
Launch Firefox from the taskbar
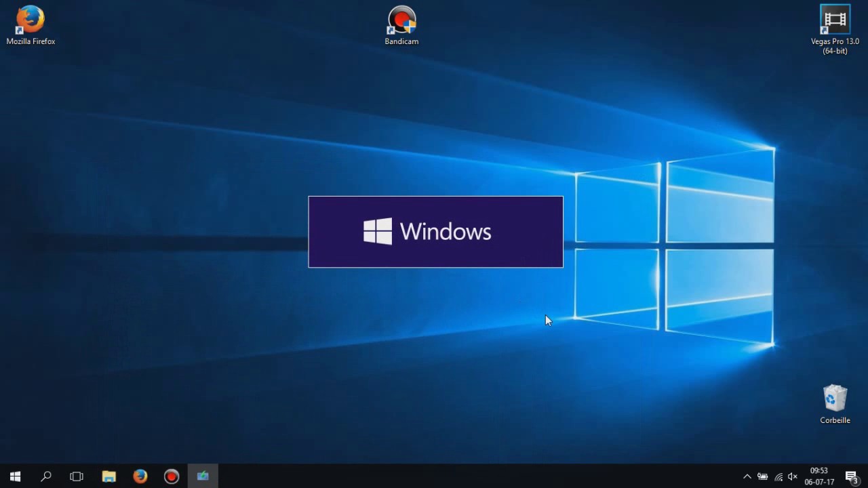(x=140, y=476)
